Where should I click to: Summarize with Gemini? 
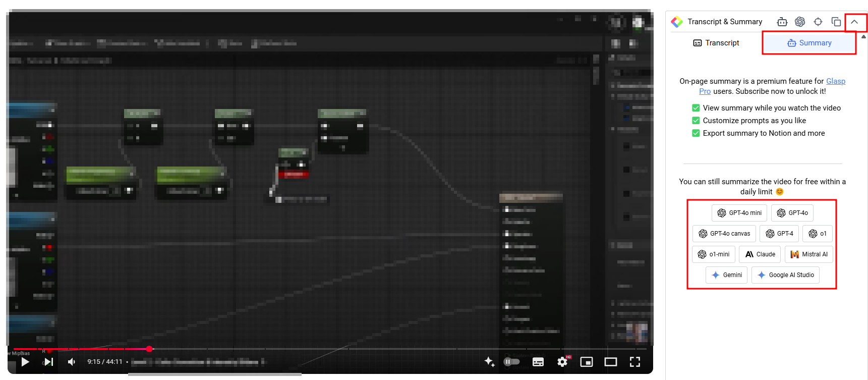click(727, 275)
